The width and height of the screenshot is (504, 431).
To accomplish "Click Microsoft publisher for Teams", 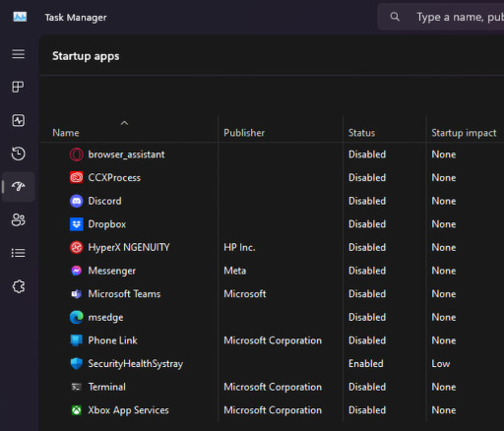I will tap(245, 294).
